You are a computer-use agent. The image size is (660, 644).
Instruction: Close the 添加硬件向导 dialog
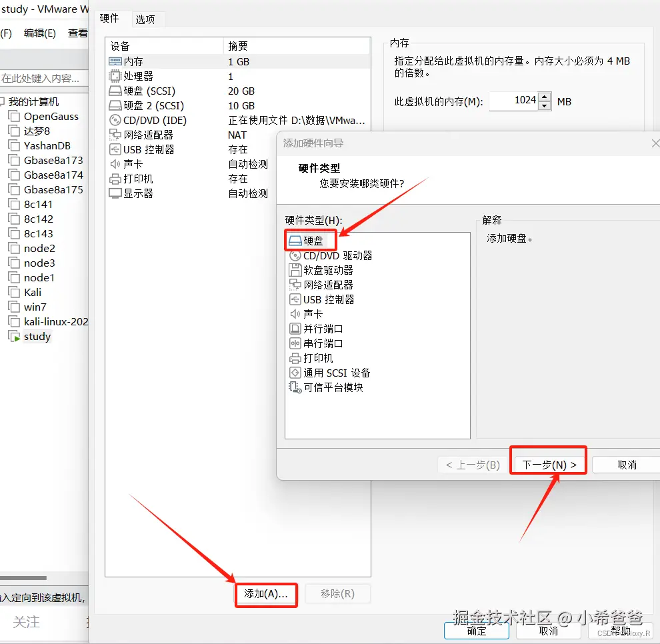[x=655, y=143]
